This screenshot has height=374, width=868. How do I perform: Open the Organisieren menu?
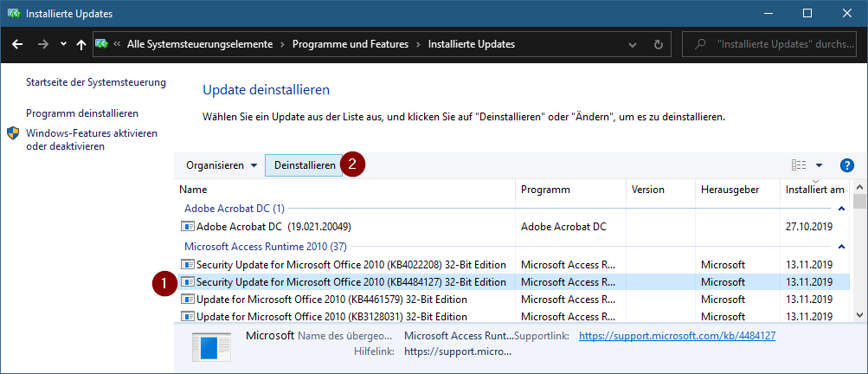coord(222,165)
